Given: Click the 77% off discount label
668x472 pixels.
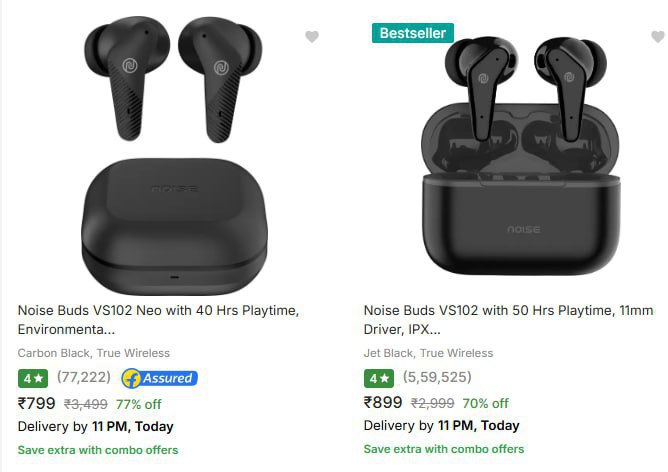Looking at the screenshot, I should tap(138, 404).
